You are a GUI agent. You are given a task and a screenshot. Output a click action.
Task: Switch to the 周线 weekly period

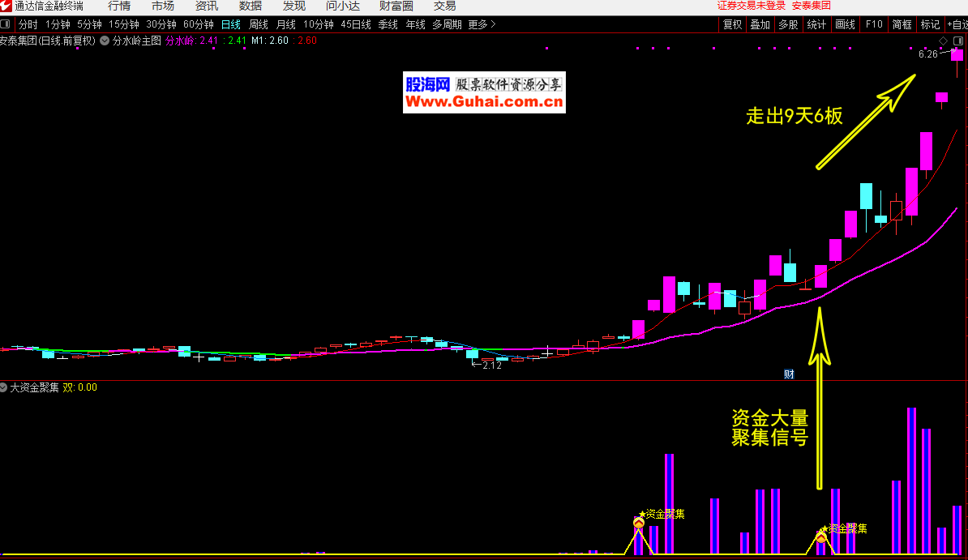[x=258, y=24]
